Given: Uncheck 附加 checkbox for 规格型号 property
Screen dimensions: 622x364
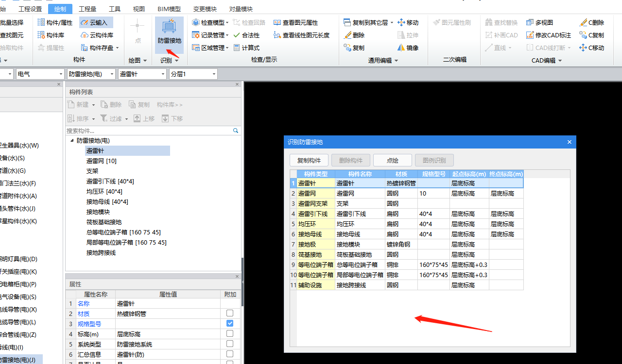Looking at the screenshot, I should click(230, 323).
